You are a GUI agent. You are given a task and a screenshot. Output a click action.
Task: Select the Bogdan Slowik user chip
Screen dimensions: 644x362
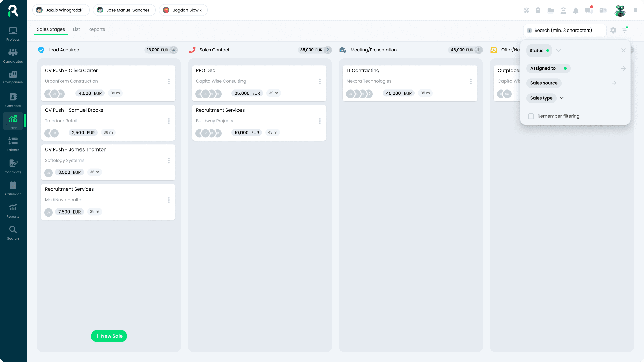pos(183,10)
